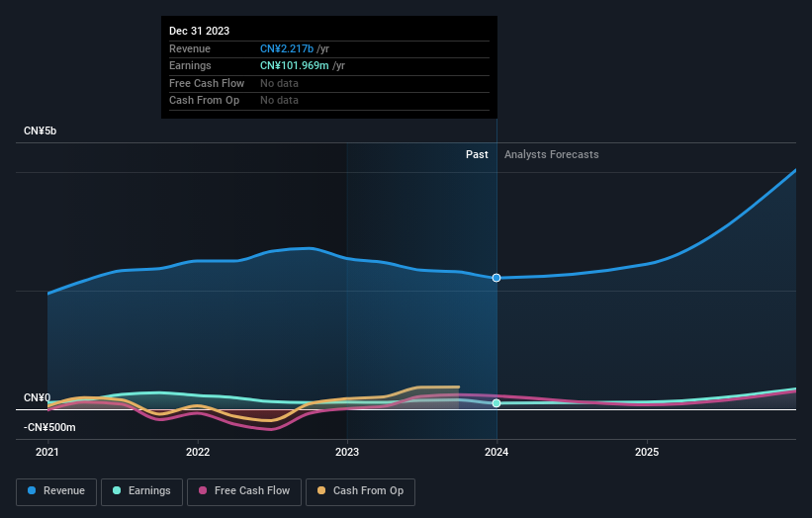Click the 2021 x-axis label
The height and width of the screenshot is (518, 812).
click(47, 453)
